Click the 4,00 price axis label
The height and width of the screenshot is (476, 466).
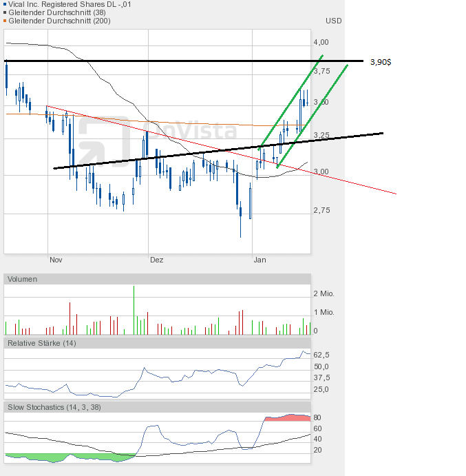321,42
